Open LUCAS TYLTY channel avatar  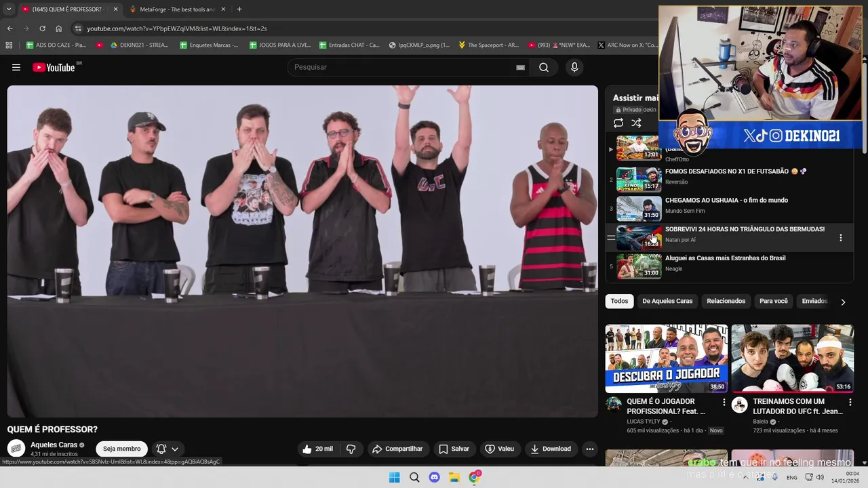tap(614, 405)
